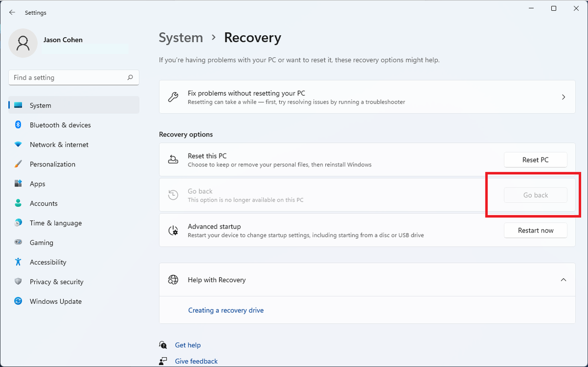Viewport: 588px width, 367px height.
Task: Click the Give feedback person icon
Action: (x=163, y=361)
